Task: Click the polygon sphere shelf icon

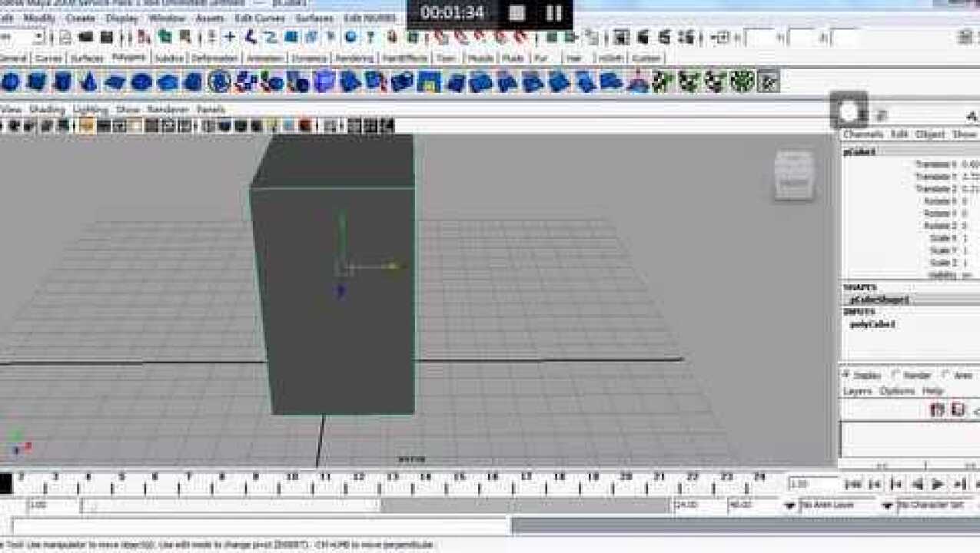Action: pos(10,81)
